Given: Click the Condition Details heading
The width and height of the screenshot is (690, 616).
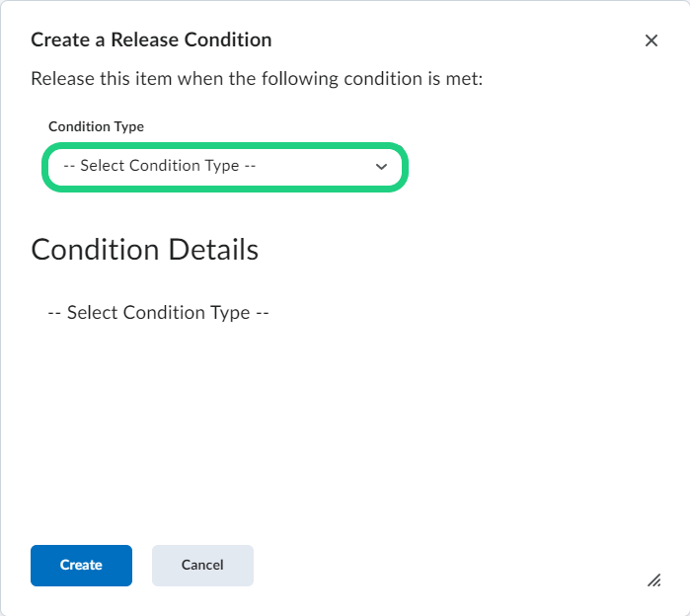Looking at the screenshot, I should tap(144, 250).
